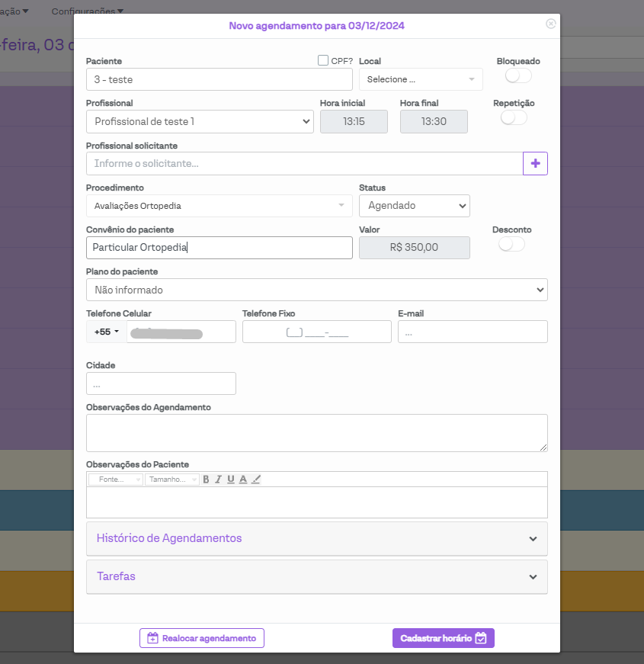Turn on the Desconto switch
This screenshot has width=644, height=664.
point(511,244)
